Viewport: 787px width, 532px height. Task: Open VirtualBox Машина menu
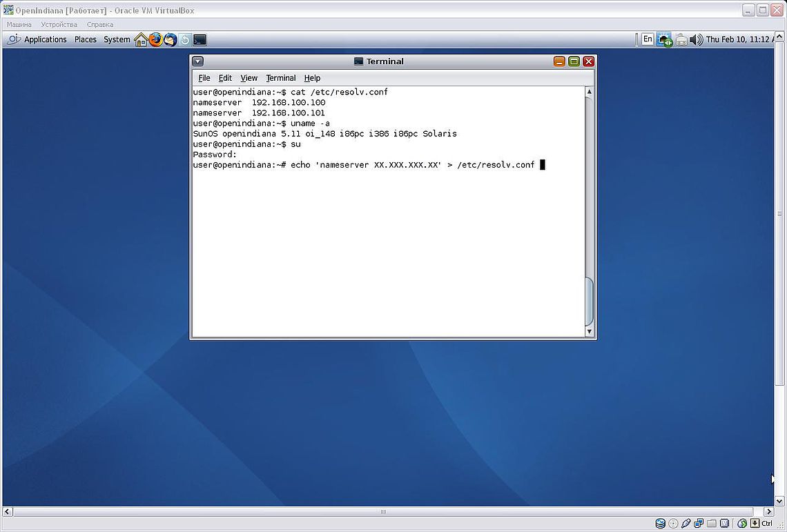coord(19,24)
